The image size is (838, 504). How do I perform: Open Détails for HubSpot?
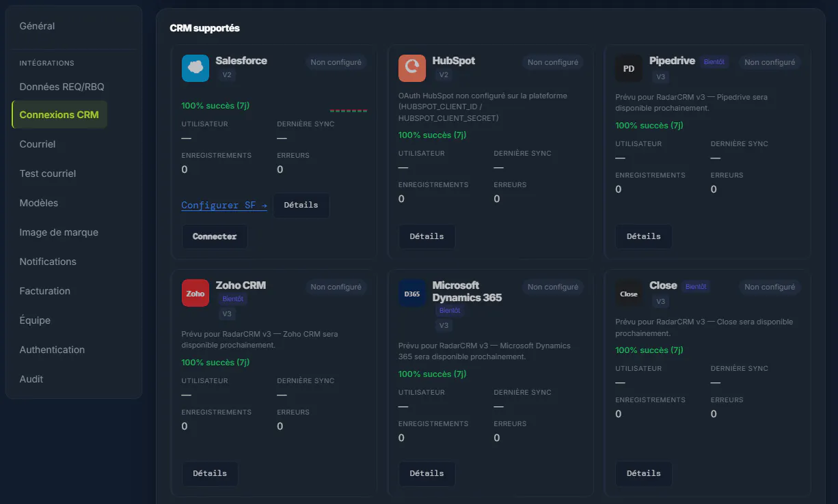[427, 236]
